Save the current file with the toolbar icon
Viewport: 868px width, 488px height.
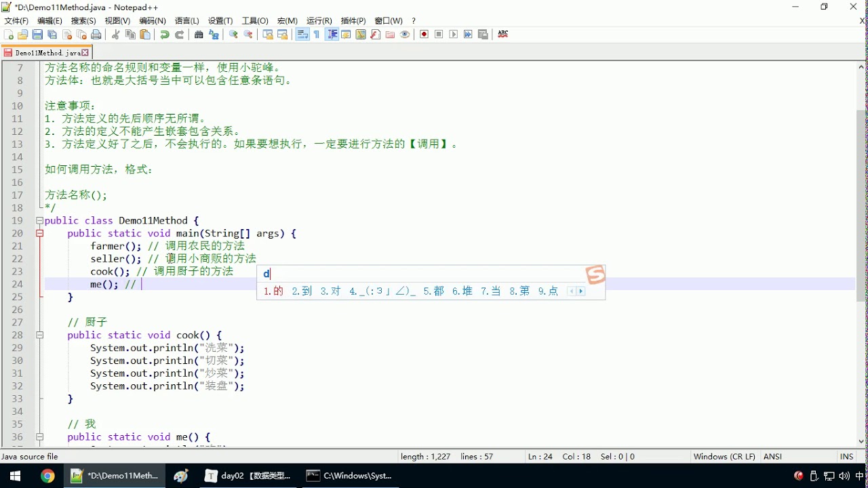click(x=37, y=34)
